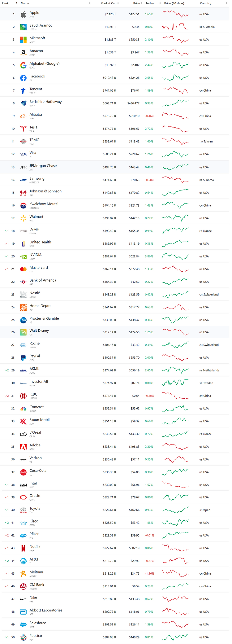Open the Berkshire Hathaway company link
This screenshot has height=644, width=232.
pyautogui.click(x=45, y=102)
